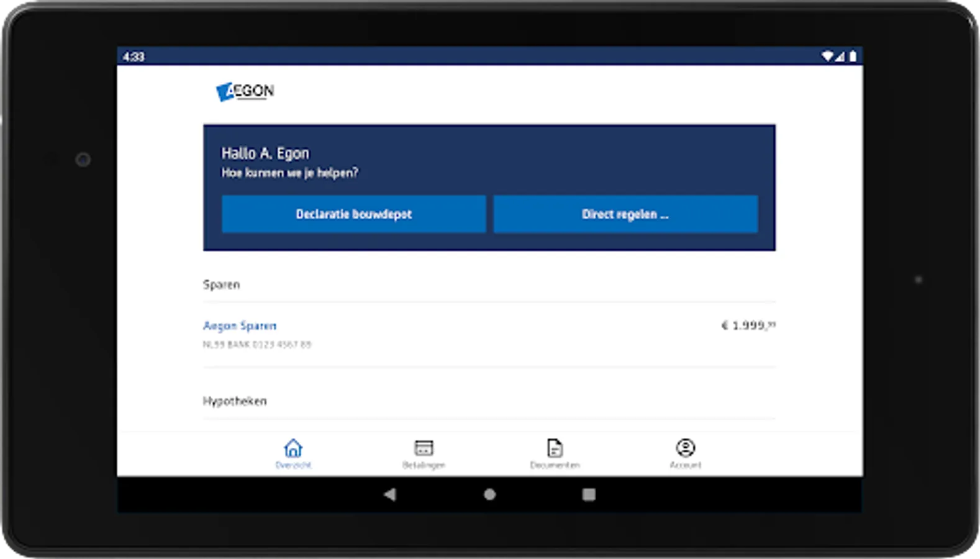Open the Overzicht home tab
980x559 pixels.
tap(293, 454)
